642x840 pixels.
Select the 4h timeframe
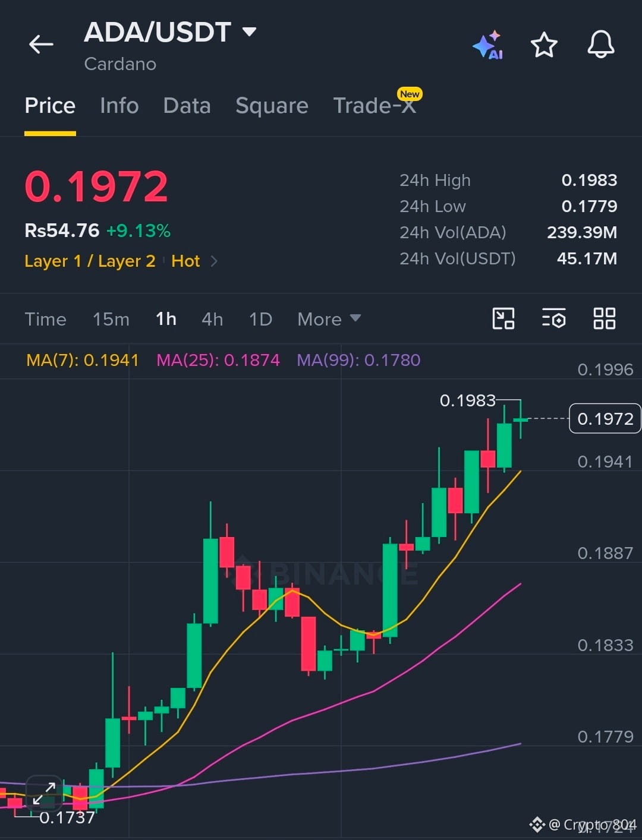212,319
